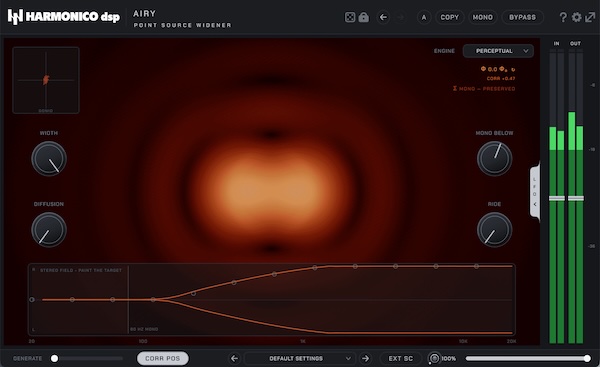The height and width of the screenshot is (367, 600).
Task: Click the phase 0.0 readout text
Action: 497,69
